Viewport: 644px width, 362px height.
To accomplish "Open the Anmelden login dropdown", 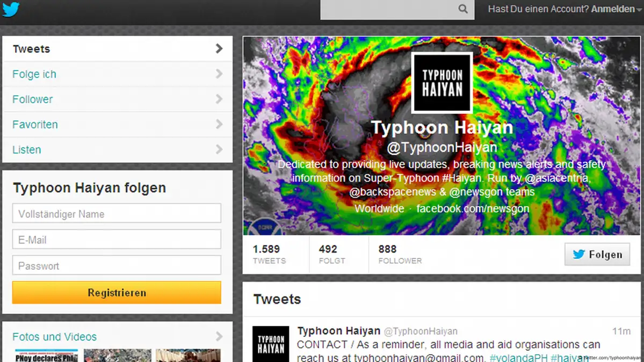I will 616,9.
